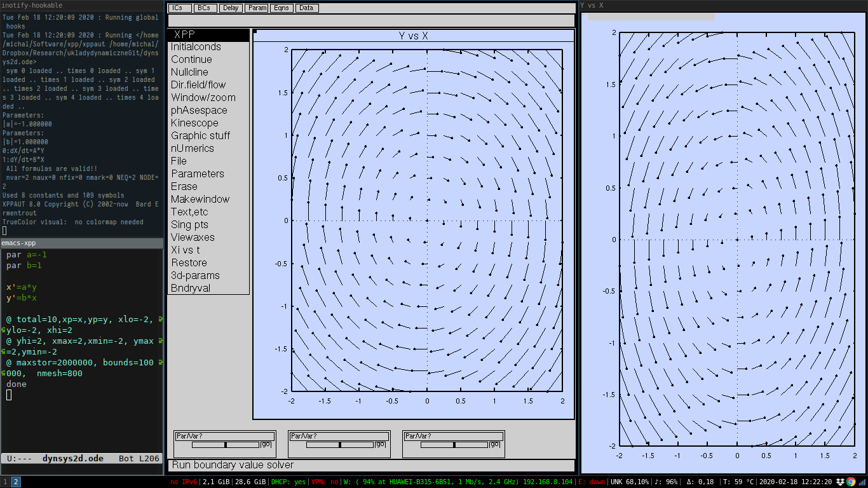Click go on the third slider box
The image size is (868, 488).
pyautogui.click(x=496, y=445)
